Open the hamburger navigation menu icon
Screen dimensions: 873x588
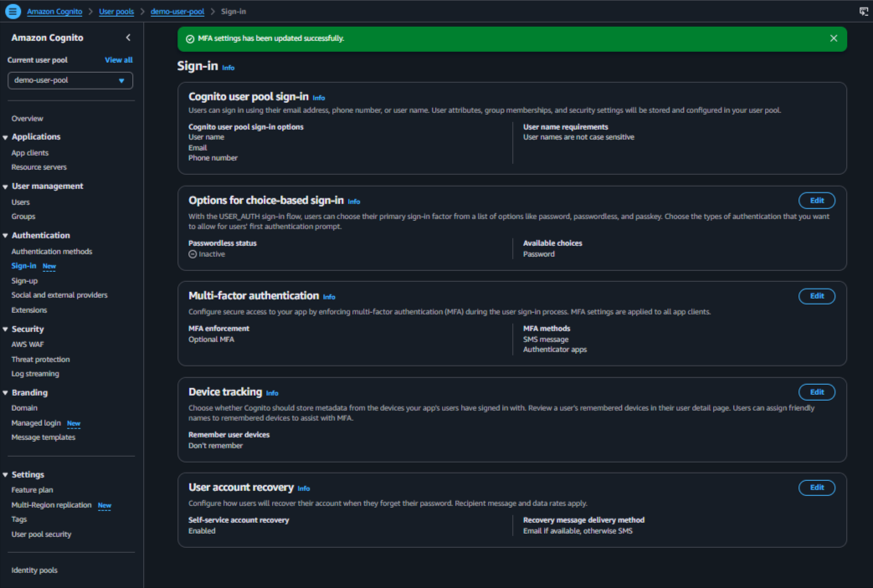click(x=13, y=11)
